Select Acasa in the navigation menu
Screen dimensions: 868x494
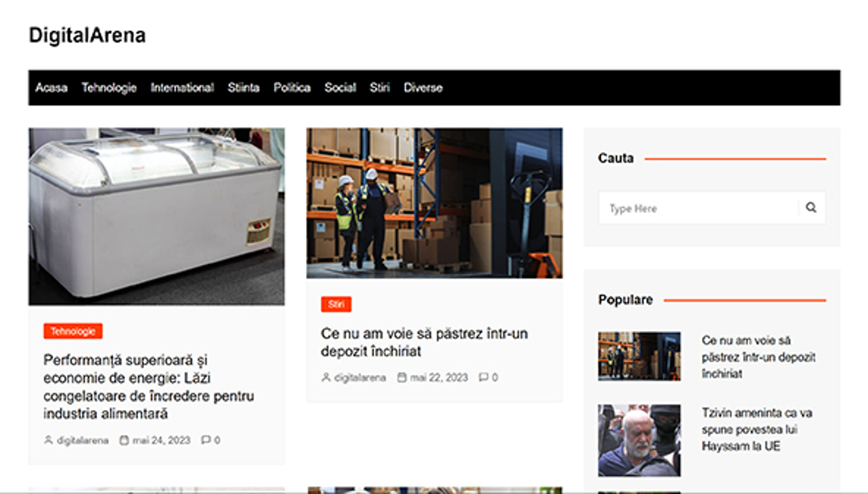coord(52,87)
